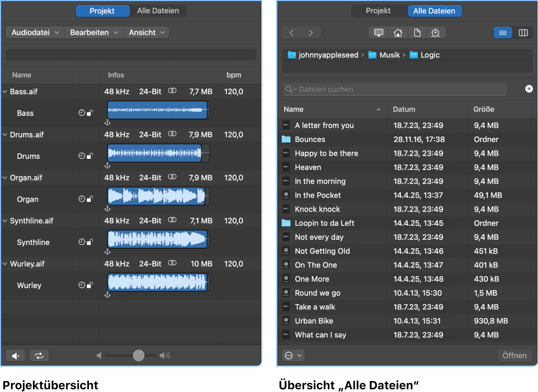This screenshot has width=538, height=392.
Task: Toggle the lock icon in the Synthline row
Action: click(x=90, y=242)
